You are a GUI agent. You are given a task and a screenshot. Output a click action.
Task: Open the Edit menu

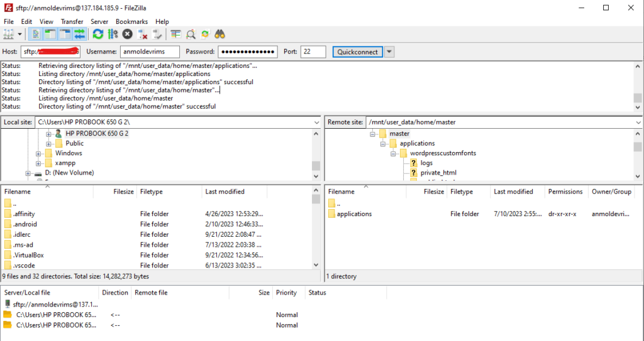coord(26,21)
